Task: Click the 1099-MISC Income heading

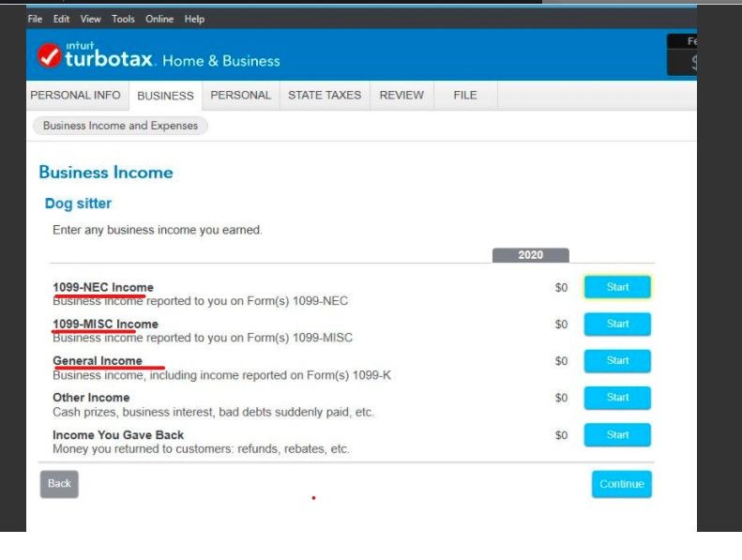Action: click(x=105, y=325)
